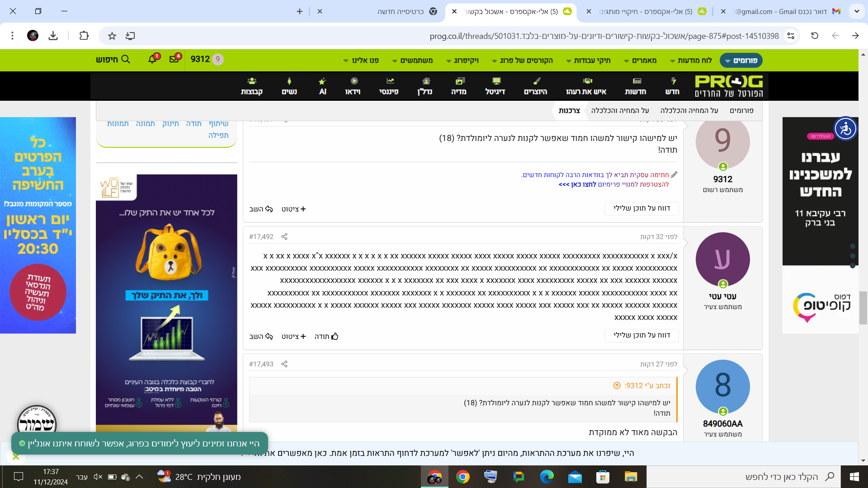Screen dimensions: 868x488
Task: Click דווח על תוכן שלילי on the top post
Action: pyautogui.click(x=642, y=208)
